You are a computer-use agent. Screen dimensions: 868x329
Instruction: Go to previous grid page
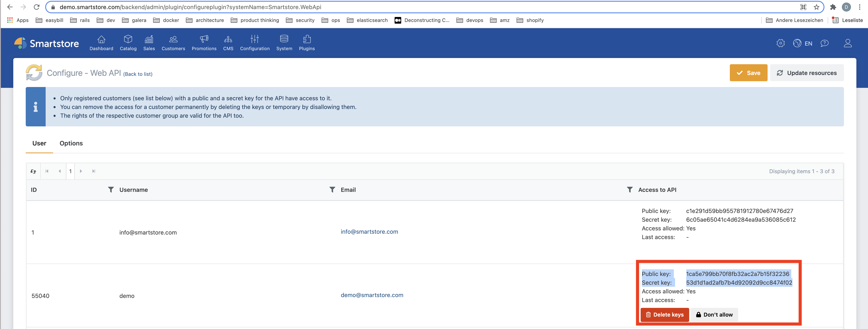[60, 171]
